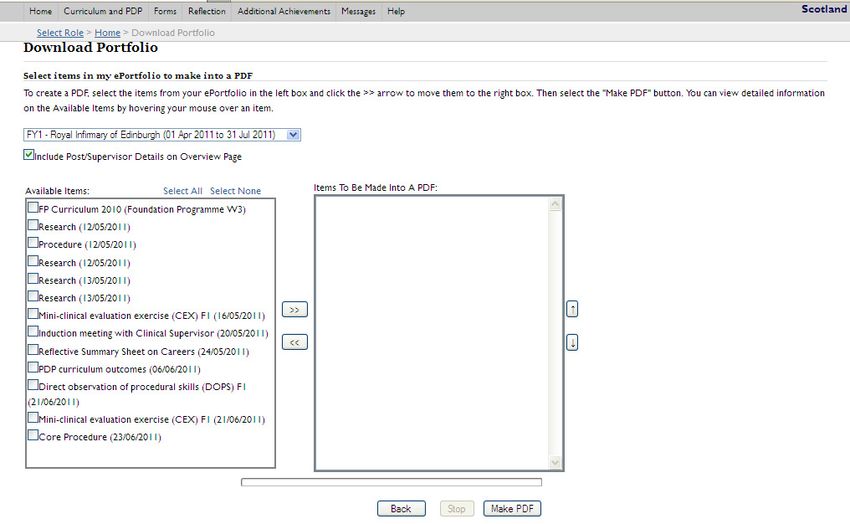This screenshot has width=850, height=524.
Task: Click the Scotland label in header
Action: [824, 9]
